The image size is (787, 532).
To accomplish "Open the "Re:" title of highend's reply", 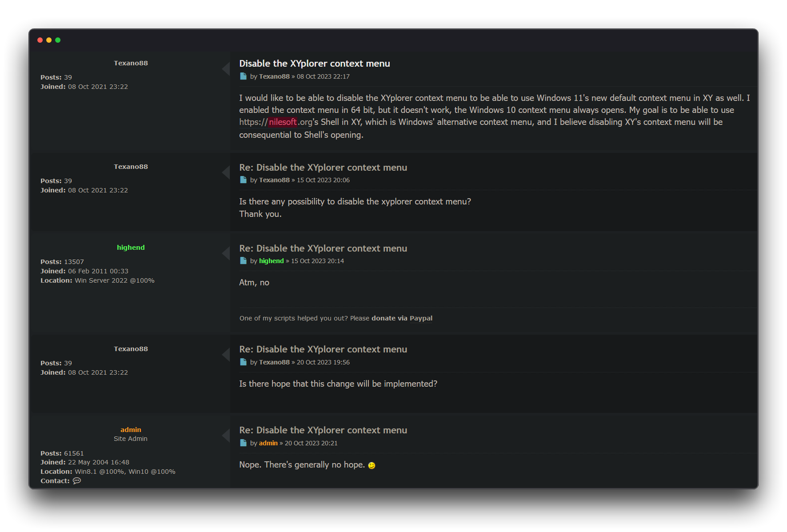I will 323,248.
